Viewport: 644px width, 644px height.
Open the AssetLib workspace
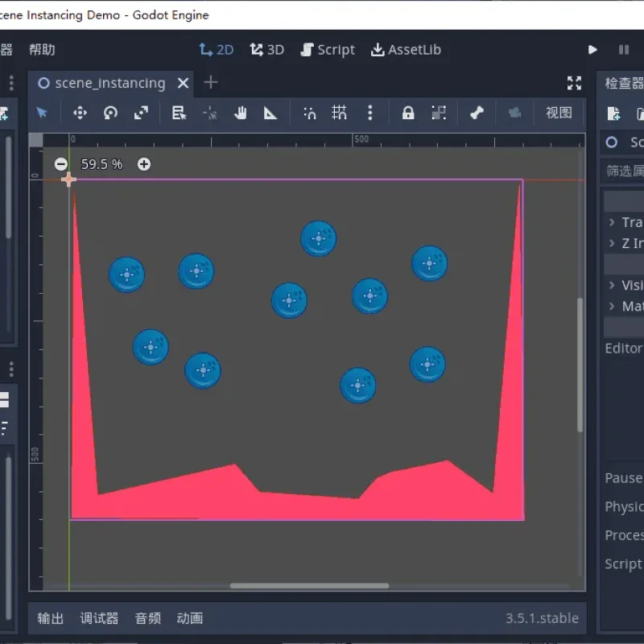[x=406, y=50]
